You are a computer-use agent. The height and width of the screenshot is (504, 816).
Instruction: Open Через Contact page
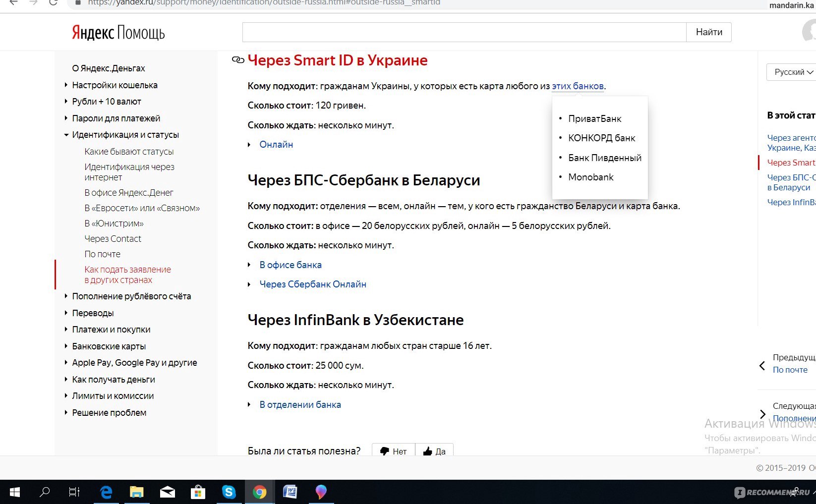(x=113, y=239)
